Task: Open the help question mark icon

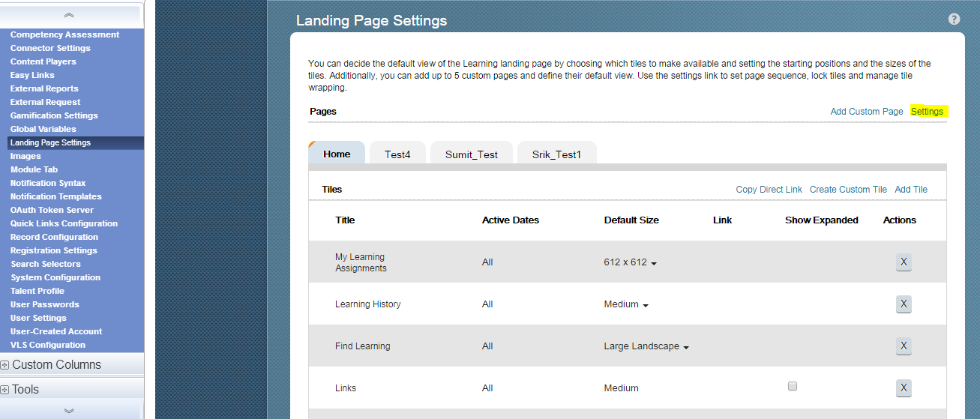Action: click(954, 19)
